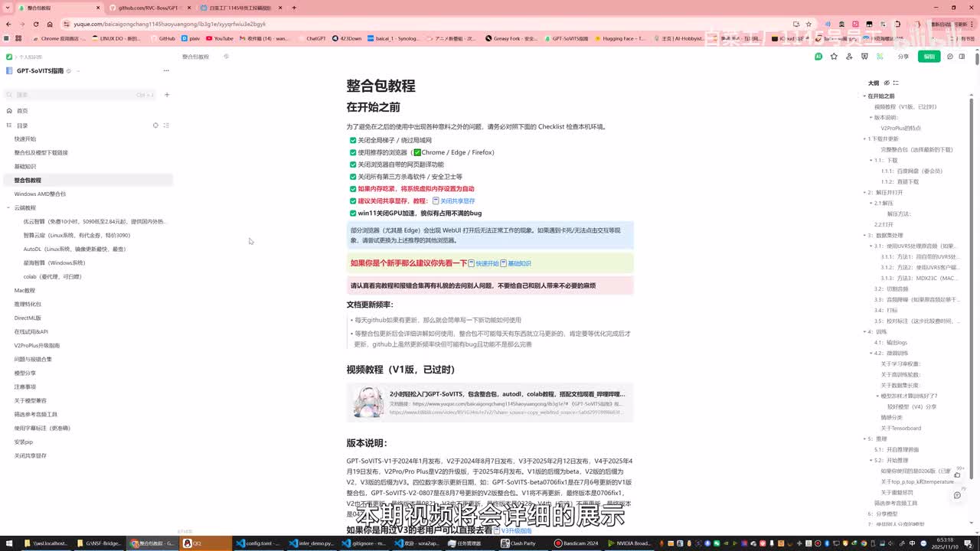Screen dimensions: 980x551
Task: Open the presentation mode icon in header
Action: click(864, 56)
